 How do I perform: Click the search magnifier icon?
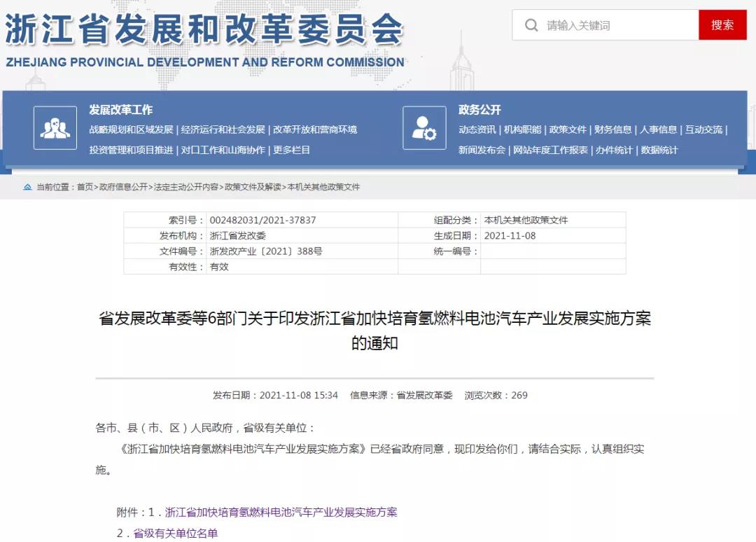(531, 25)
